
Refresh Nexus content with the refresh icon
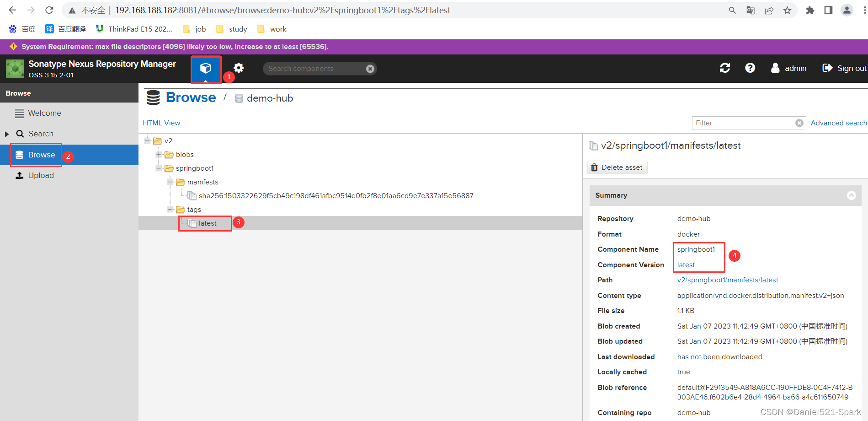pyautogui.click(x=725, y=68)
